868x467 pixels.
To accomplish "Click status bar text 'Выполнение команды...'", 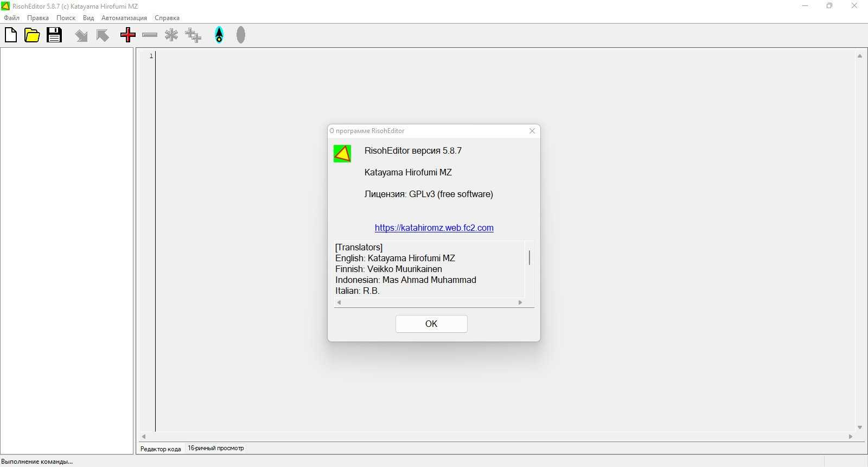I will pyautogui.click(x=37, y=462).
